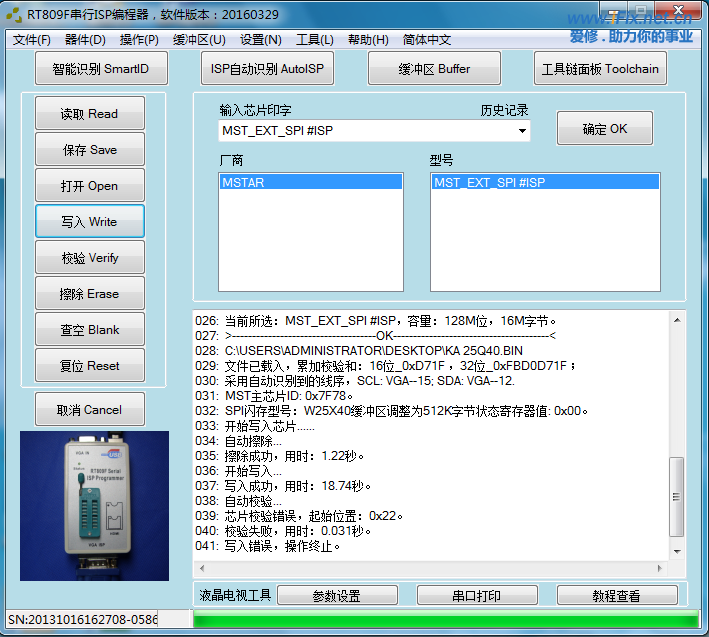Click the green progress bar
Image resolution: width=709 pixels, height=637 pixels.
pos(440,620)
